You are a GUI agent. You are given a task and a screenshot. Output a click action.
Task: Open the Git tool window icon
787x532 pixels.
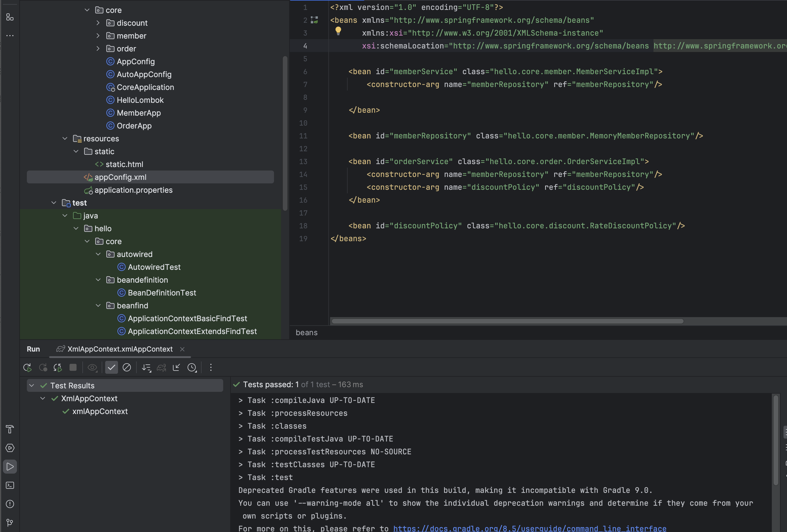tap(10, 523)
